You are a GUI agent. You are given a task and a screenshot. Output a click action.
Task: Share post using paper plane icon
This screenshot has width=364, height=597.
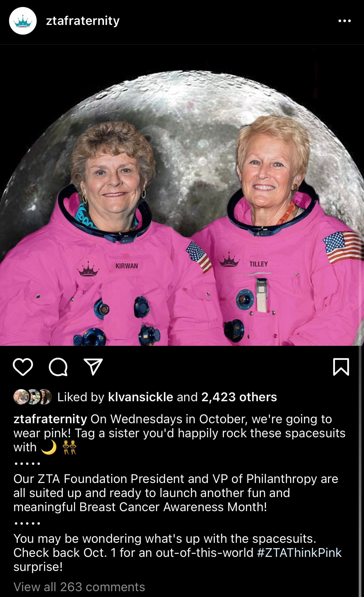[x=93, y=367]
